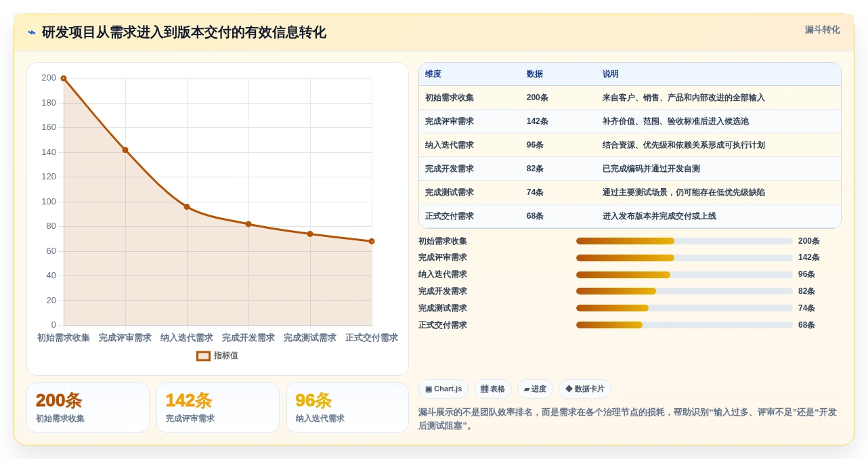Screen dimensions: 868x459
Task: Toggle the 指标值 chart legend swatch
Action: click(203, 355)
